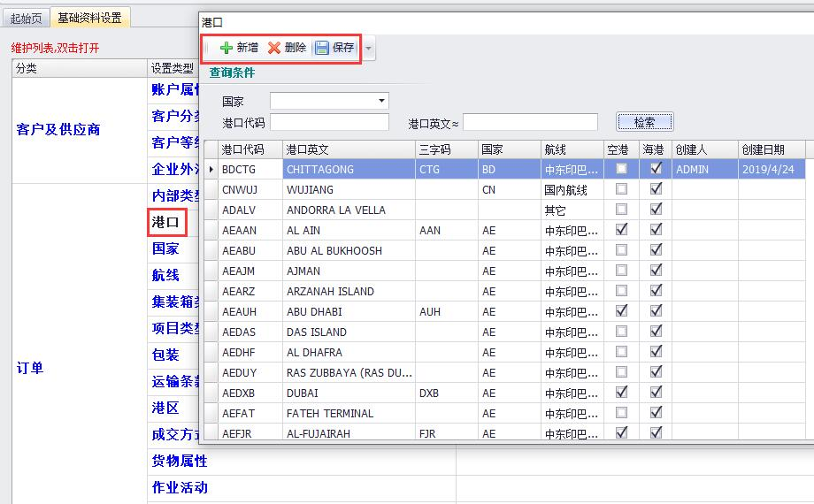Toggle 空港 checkbox for AEFJR row
This screenshot has height=504, width=814.
click(621, 432)
